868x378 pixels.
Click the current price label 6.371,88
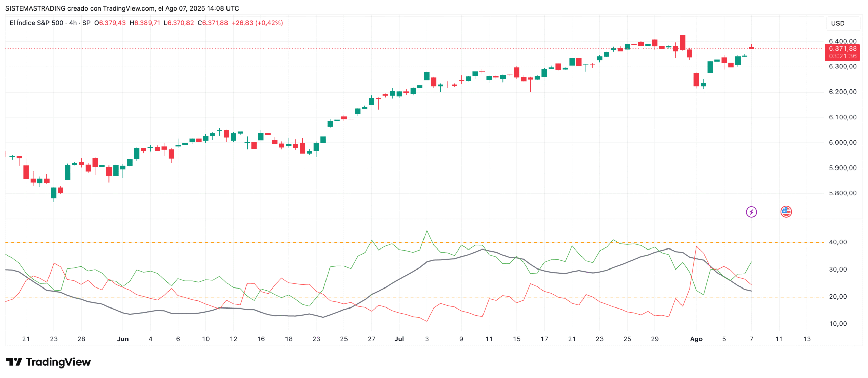pyautogui.click(x=843, y=49)
